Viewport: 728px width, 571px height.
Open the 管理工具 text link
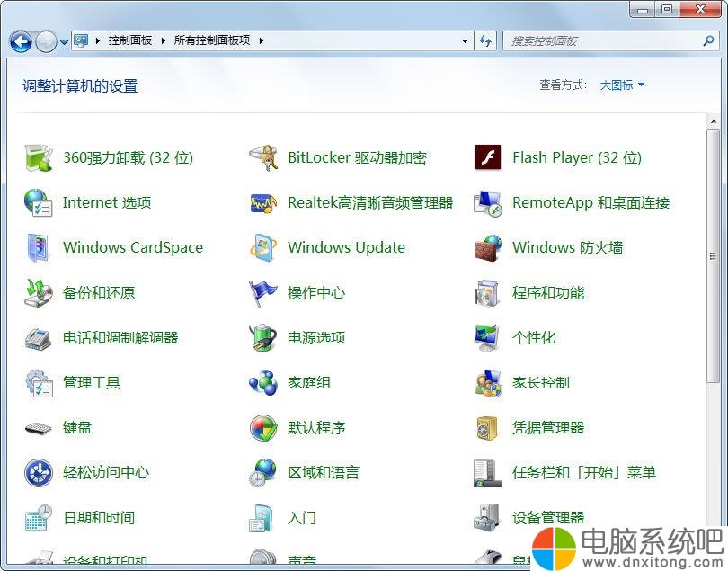coord(92,383)
